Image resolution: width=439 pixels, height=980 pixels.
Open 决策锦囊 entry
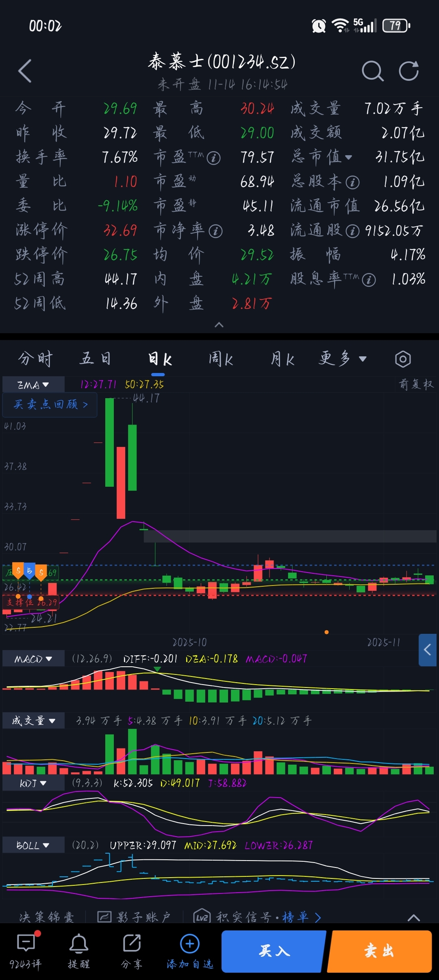47,917
